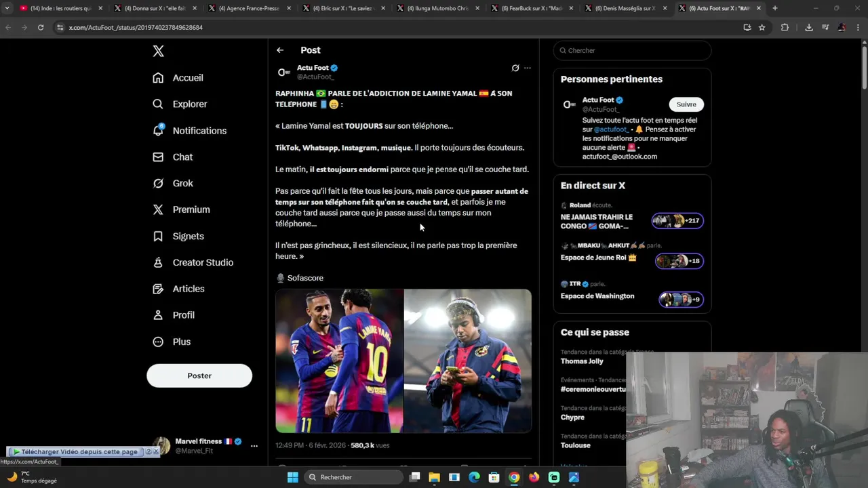Open Marvel fitness account avatar
This screenshot has width=868, height=488.
tap(161, 445)
